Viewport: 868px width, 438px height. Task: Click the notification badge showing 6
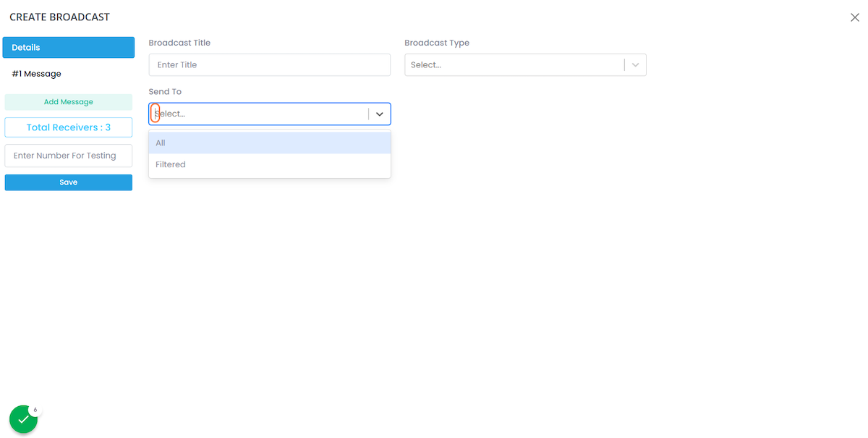tap(35, 410)
